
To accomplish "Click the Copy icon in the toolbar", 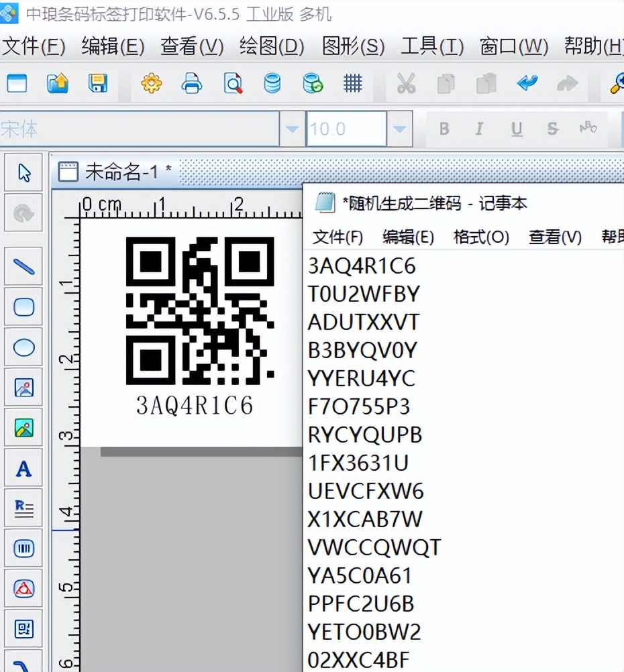I will click(x=446, y=83).
